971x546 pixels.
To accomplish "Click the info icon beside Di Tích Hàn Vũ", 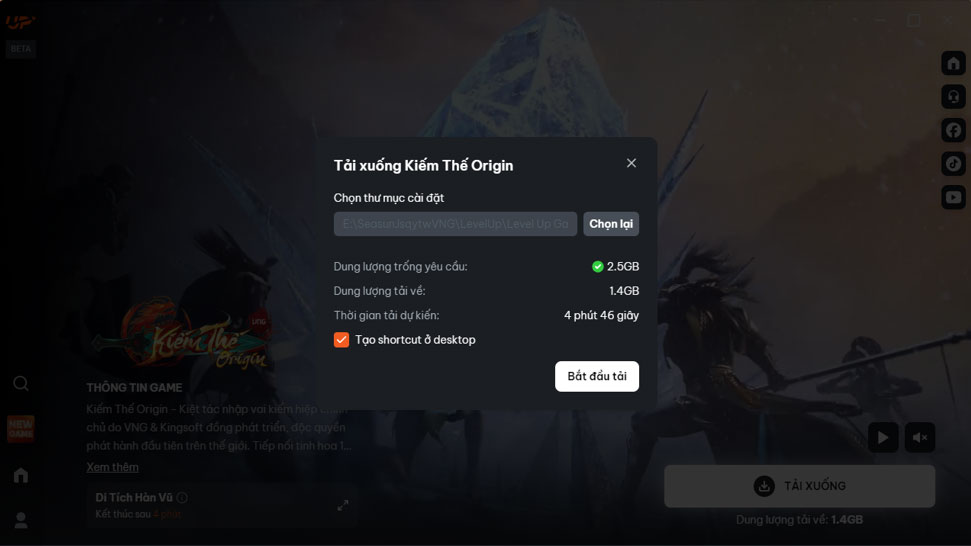I will tap(182, 498).
